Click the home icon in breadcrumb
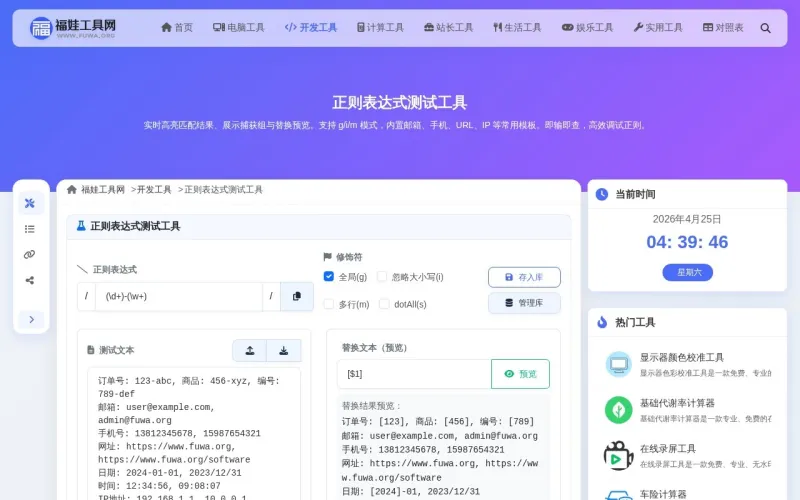This screenshot has height=500, width=800. [71, 189]
